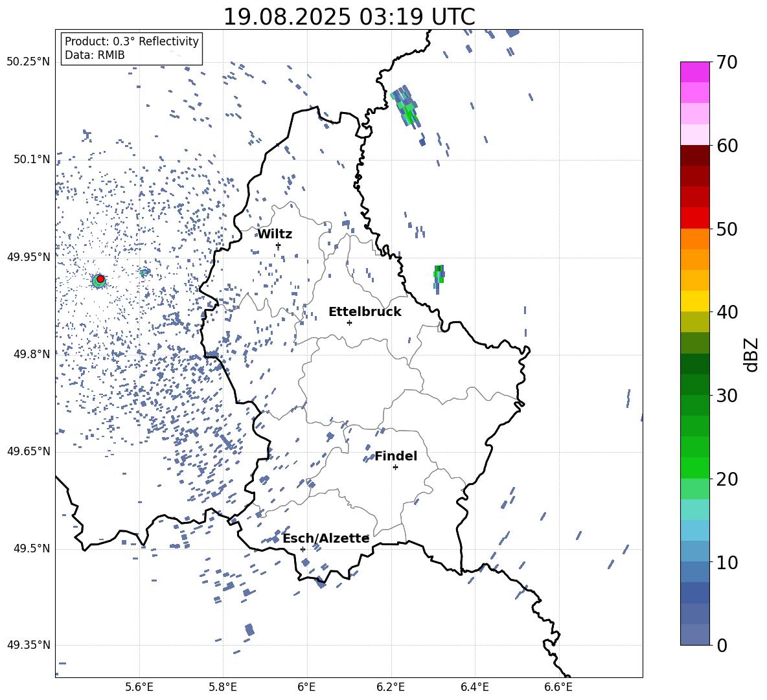This screenshot has height=700, width=767.
Task: Click the title 19.08.2025 03:19 UTC
Action: 349,17
